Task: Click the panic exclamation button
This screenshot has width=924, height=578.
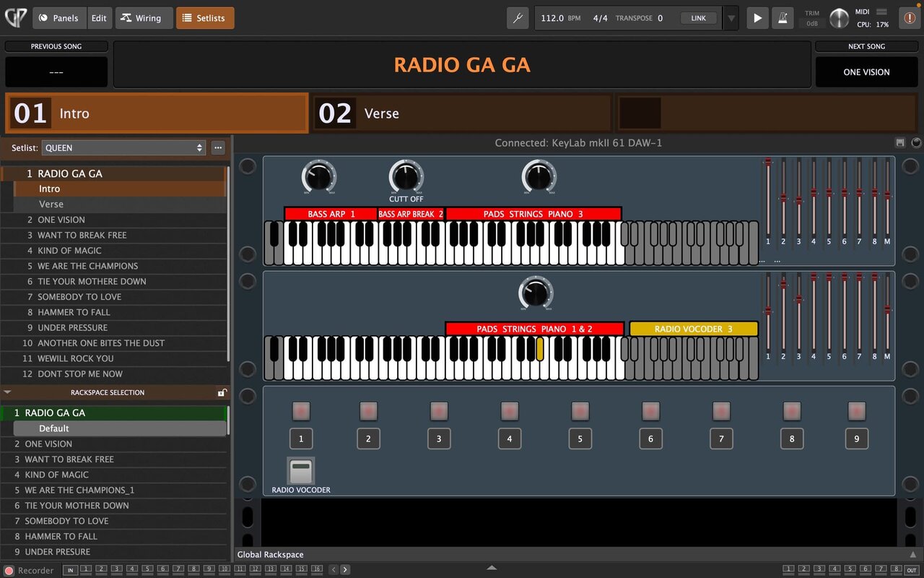Action: point(908,18)
